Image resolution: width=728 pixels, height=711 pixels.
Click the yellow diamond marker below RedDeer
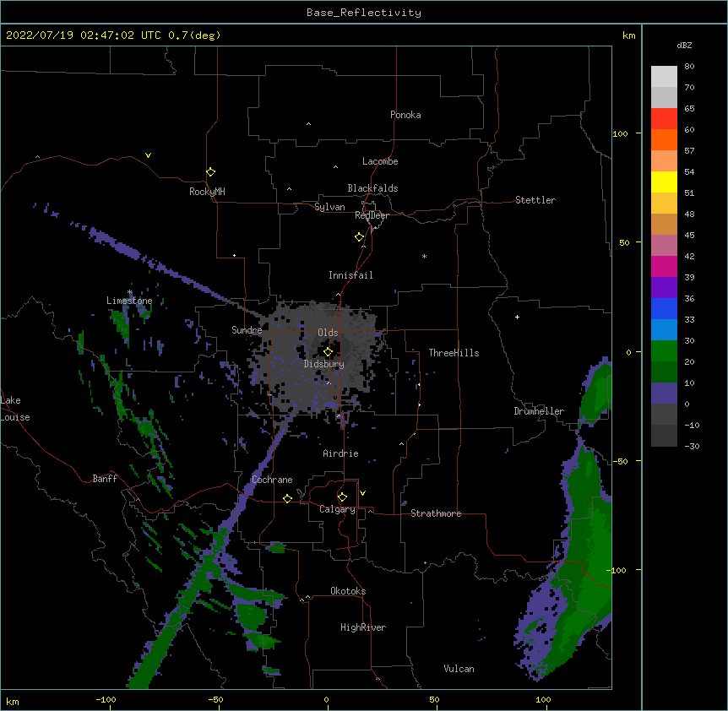pos(360,237)
